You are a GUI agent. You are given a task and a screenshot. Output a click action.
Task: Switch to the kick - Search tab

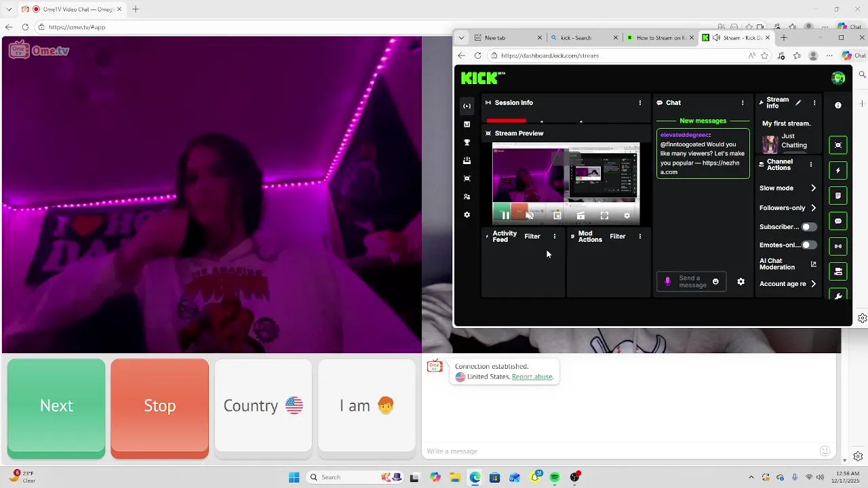[584, 38]
